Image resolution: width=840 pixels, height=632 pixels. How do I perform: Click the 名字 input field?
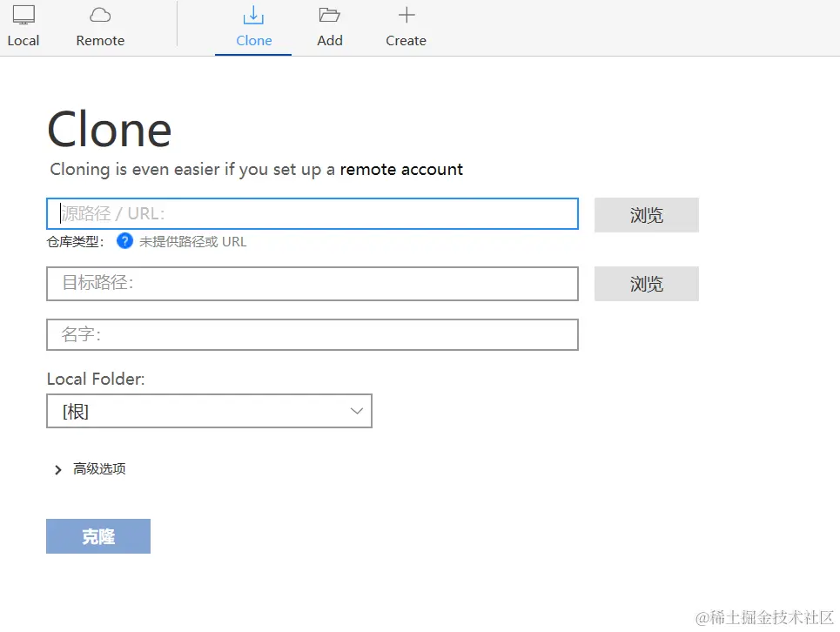312,335
